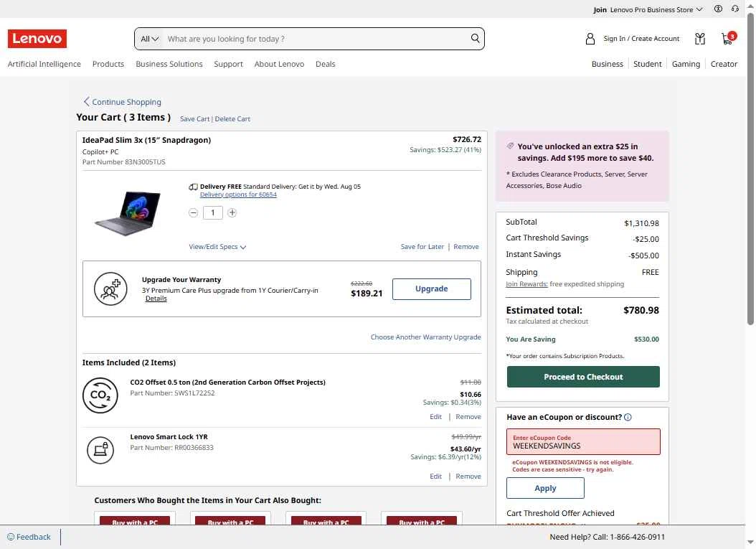Remove the CO2 Offset item

click(468, 417)
